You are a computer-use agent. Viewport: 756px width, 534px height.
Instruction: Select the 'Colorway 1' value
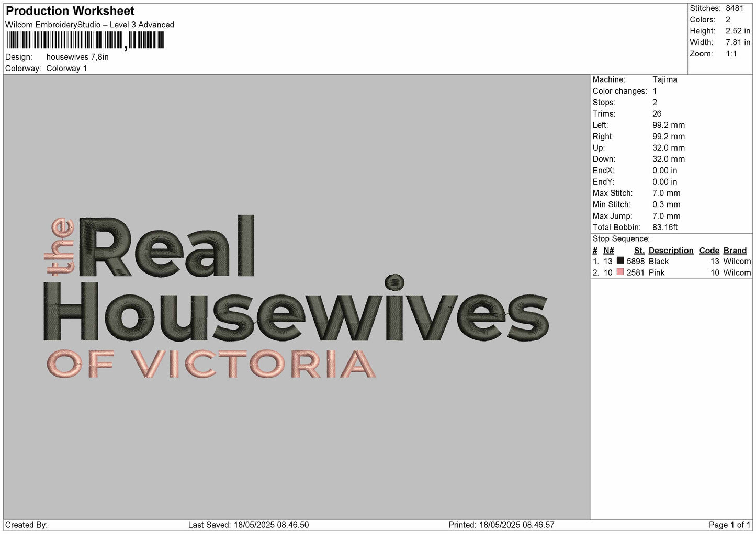[66, 69]
